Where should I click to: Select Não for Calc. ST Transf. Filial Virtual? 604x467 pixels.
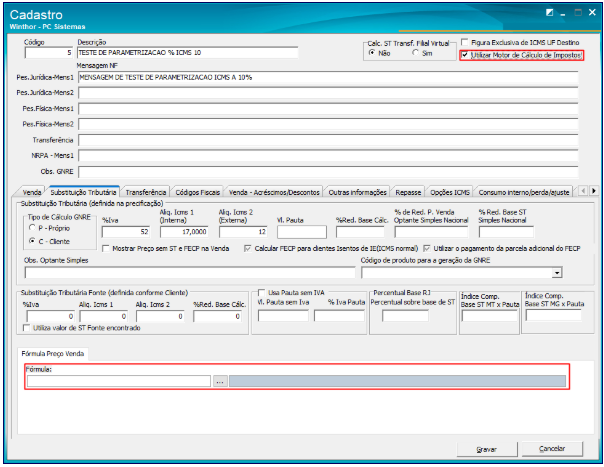click(x=372, y=53)
